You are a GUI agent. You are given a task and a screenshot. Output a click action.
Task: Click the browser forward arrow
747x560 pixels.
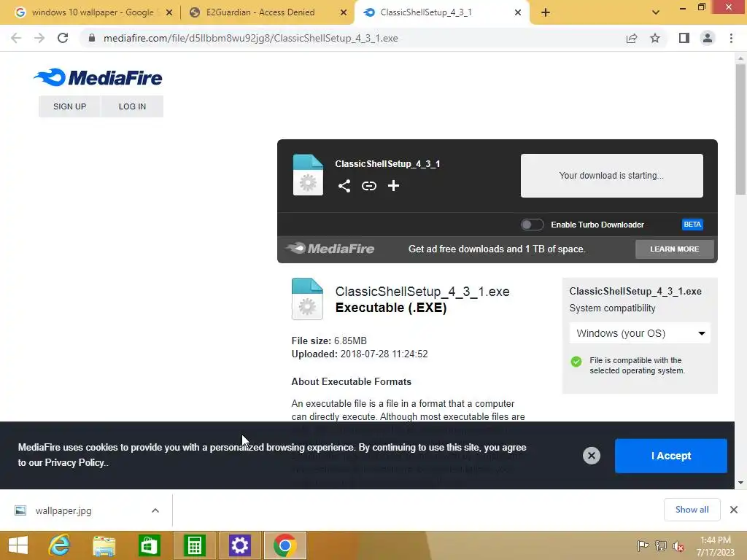point(39,38)
